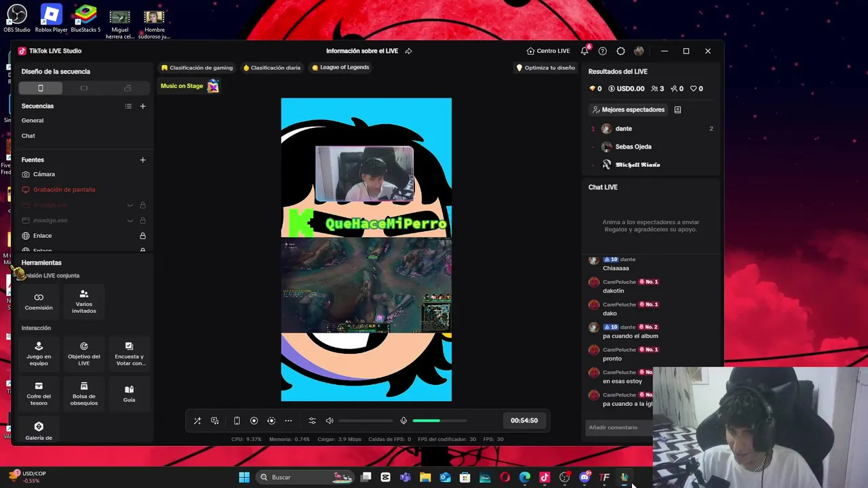Open Cofre del tesoro tool

point(39,393)
